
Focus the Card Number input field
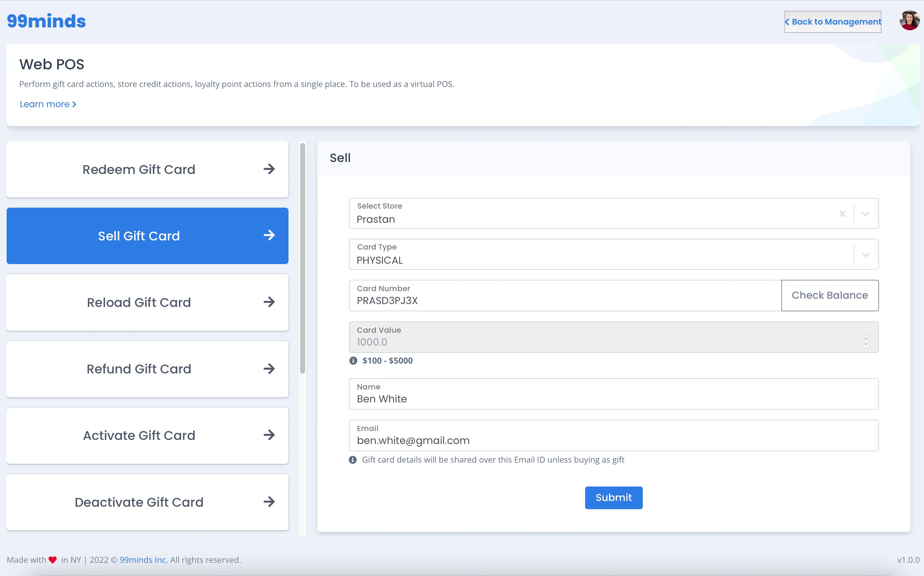point(565,296)
